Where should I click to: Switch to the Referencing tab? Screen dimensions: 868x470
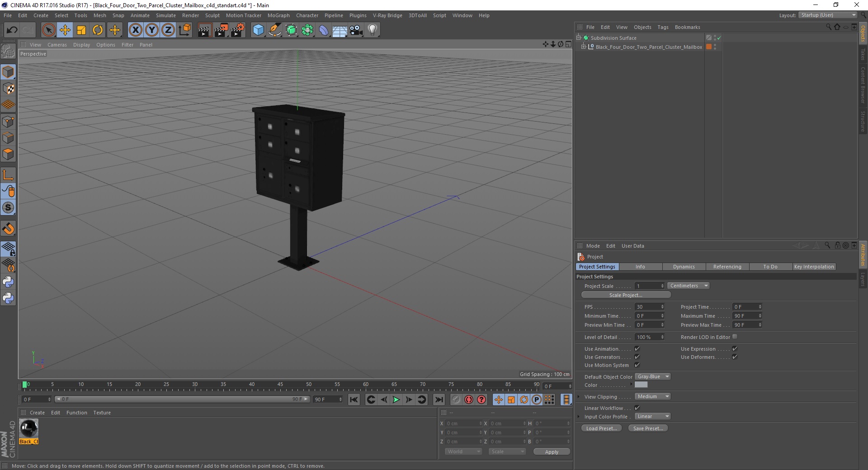(727, 267)
